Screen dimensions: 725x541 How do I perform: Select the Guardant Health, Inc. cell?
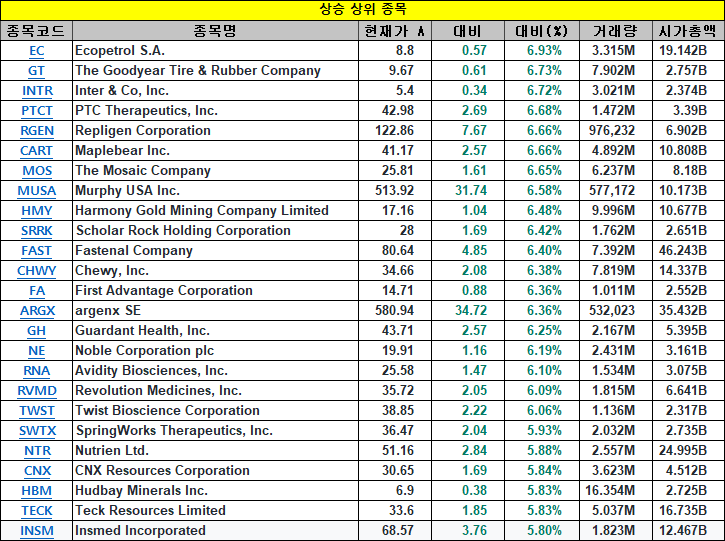215,331
